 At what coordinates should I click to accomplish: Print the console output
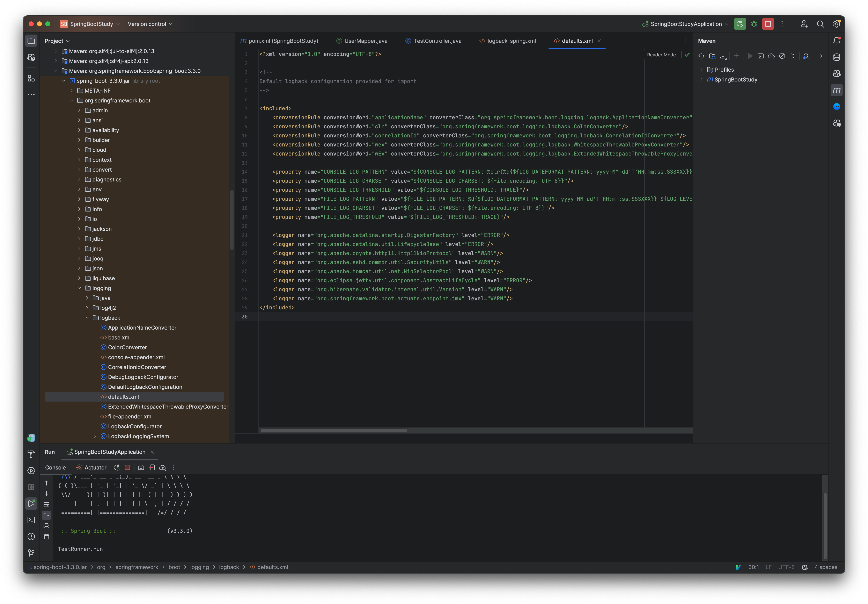46,526
